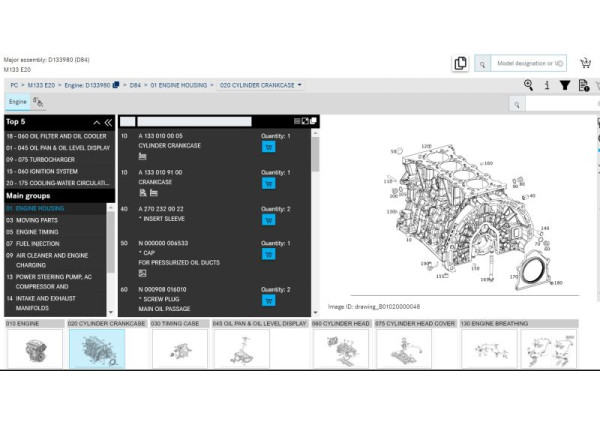Image resolution: width=600 pixels, height=424 pixels.
Task: Click the shopping cart icon in header
Action: coord(586,63)
